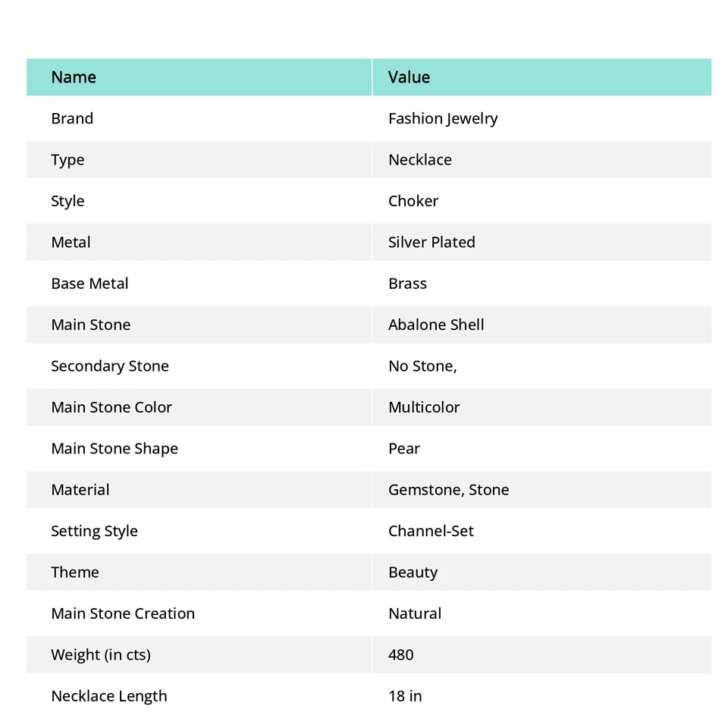Select the Brass value cell
This screenshot has height=728, width=728.
(x=407, y=284)
